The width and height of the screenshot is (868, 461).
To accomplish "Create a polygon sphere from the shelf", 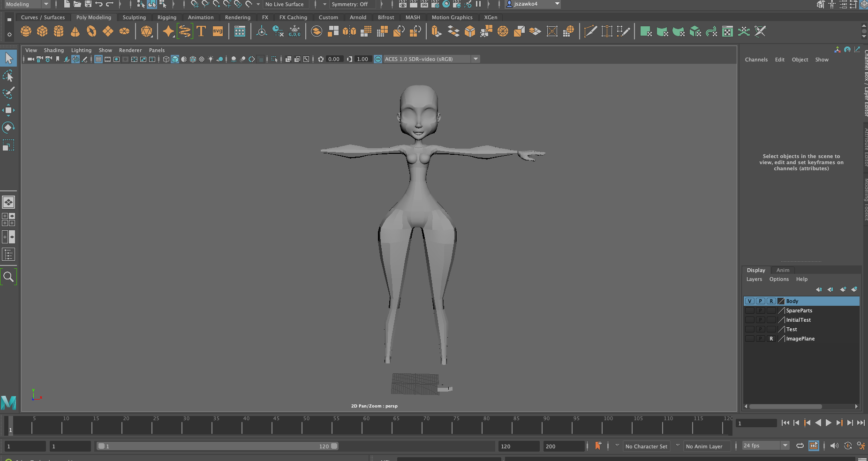I will click(x=26, y=31).
